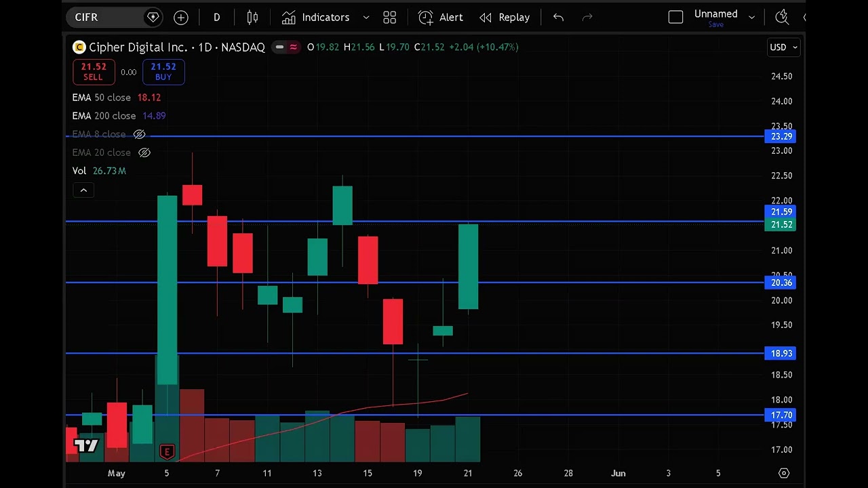The width and height of the screenshot is (868, 488).
Task: Select the 17.70 horizontal line price label
Action: 781,415
